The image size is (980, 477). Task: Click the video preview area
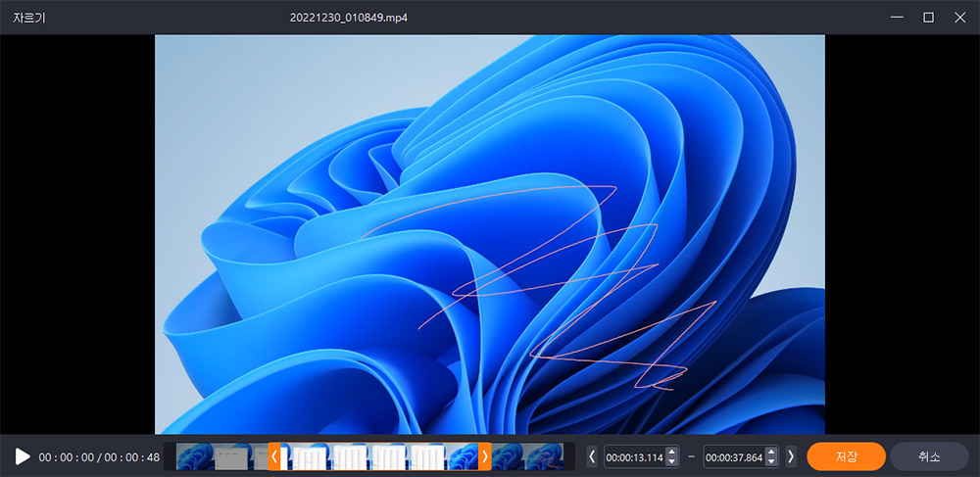[489, 234]
